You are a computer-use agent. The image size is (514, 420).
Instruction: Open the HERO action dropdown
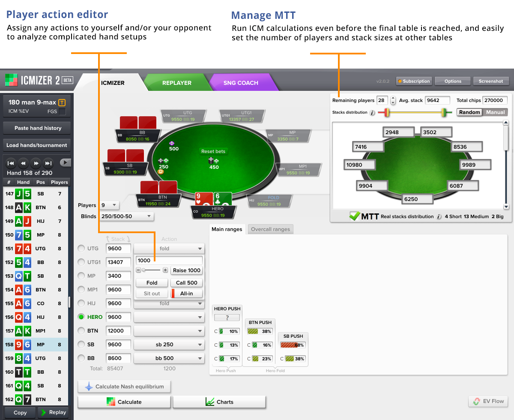click(x=169, y=317)
